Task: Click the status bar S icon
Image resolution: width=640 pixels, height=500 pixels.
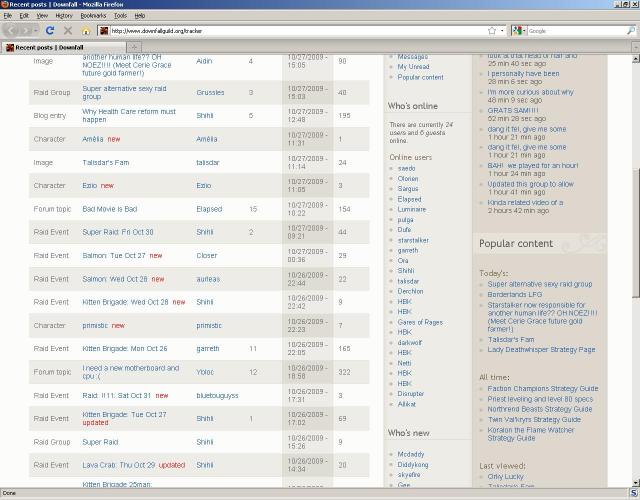Action: (634, 493)
